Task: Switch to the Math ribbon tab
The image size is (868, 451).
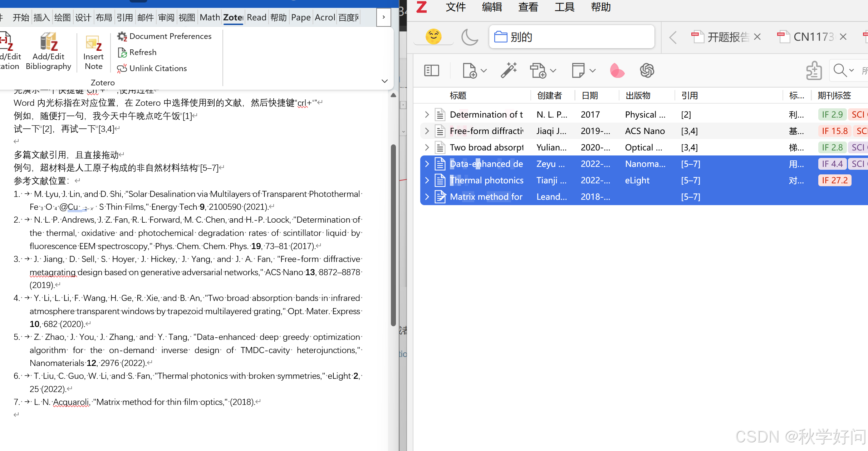Action: (x=210, y=18)
